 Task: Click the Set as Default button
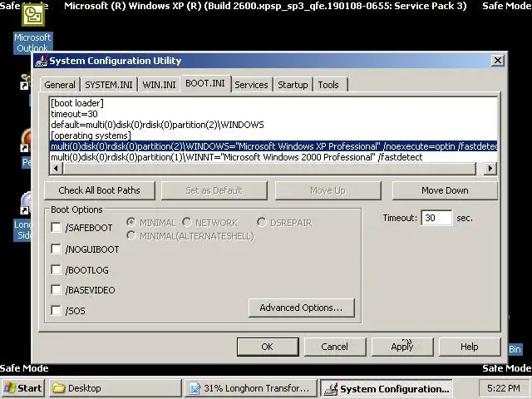click(214, 190)
